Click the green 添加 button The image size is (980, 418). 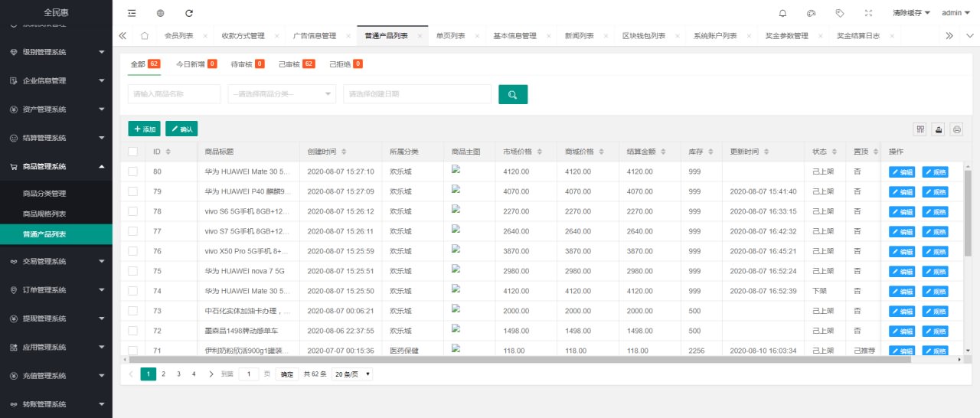click(144, 129)
